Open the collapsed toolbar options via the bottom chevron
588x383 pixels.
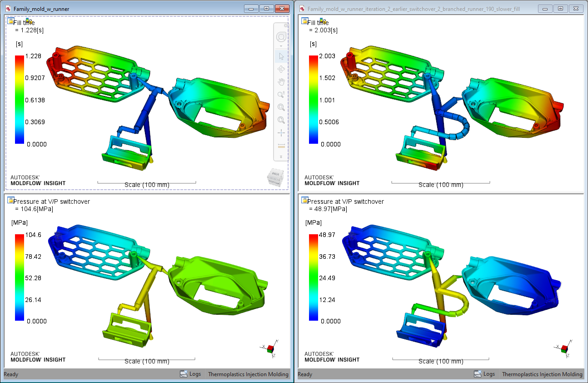[x=281, y=157]
